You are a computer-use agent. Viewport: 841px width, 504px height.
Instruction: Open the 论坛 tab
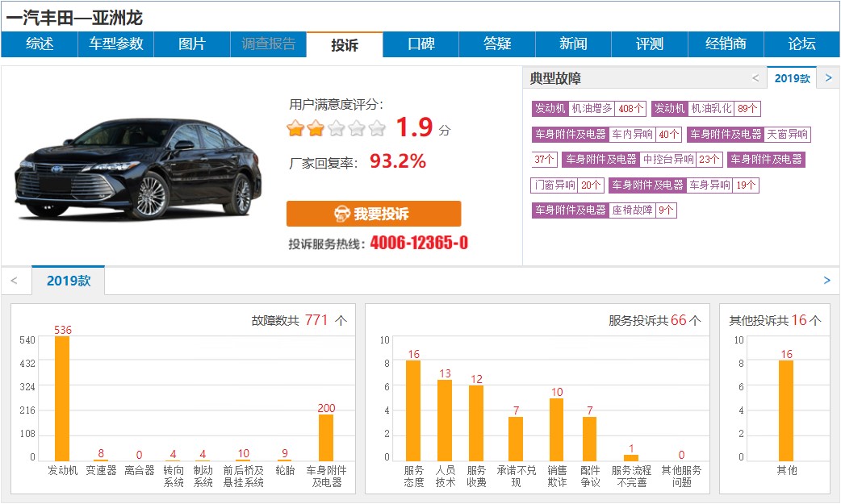pos(801,46)
